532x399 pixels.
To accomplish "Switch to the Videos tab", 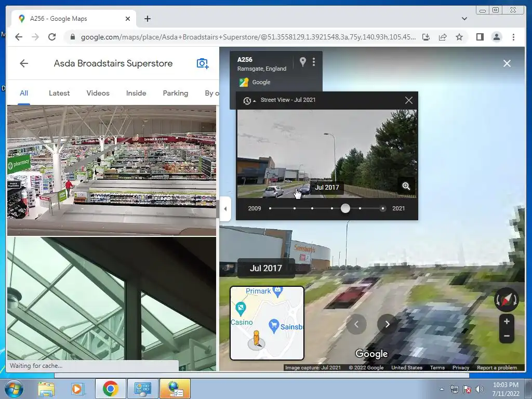I will (98, 94).
